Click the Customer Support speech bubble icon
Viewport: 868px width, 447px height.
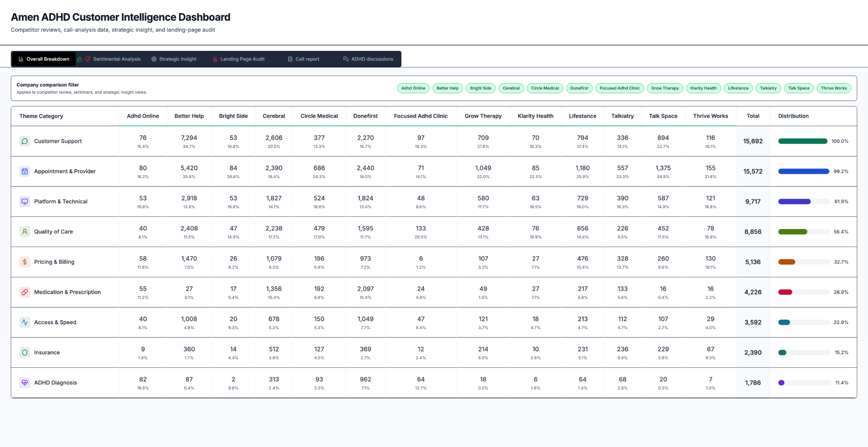[25, 141]
